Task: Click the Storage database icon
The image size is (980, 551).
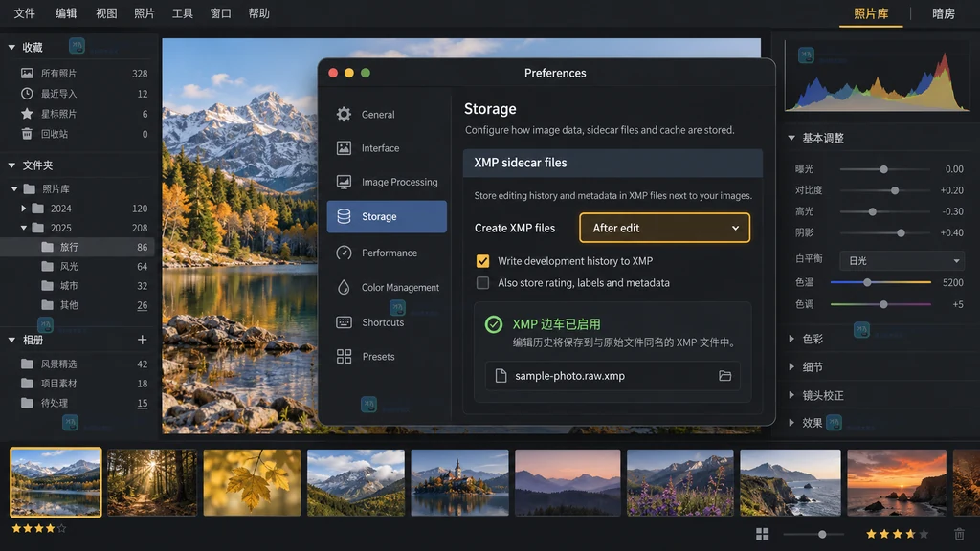Action: (344, 216)
